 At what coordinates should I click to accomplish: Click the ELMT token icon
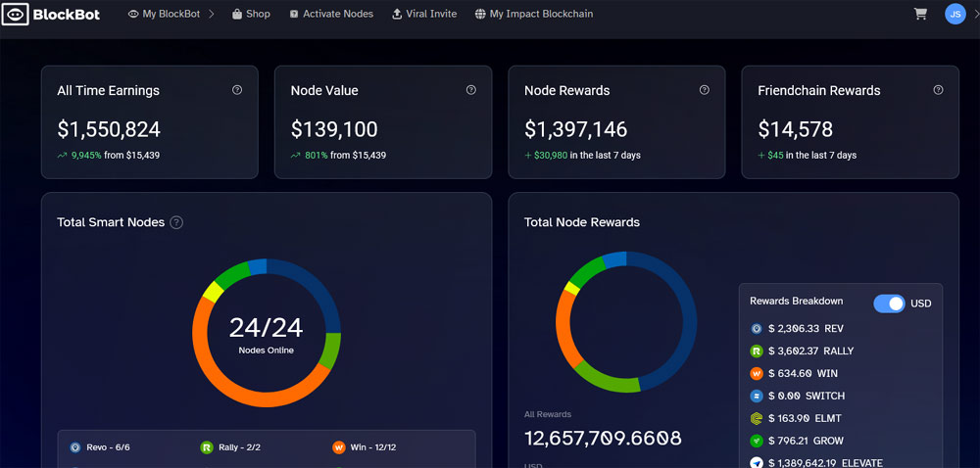click(757, 418)
